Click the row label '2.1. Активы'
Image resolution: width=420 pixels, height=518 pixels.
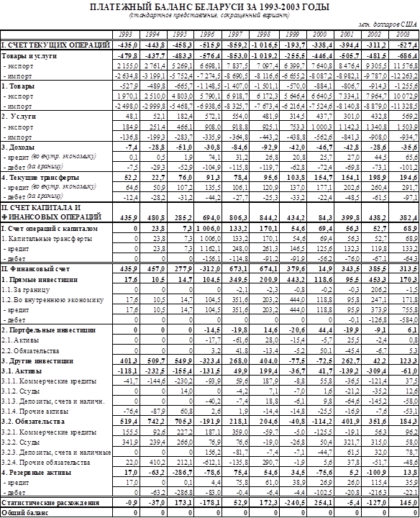pyautogui.click(x=20, y=340)
